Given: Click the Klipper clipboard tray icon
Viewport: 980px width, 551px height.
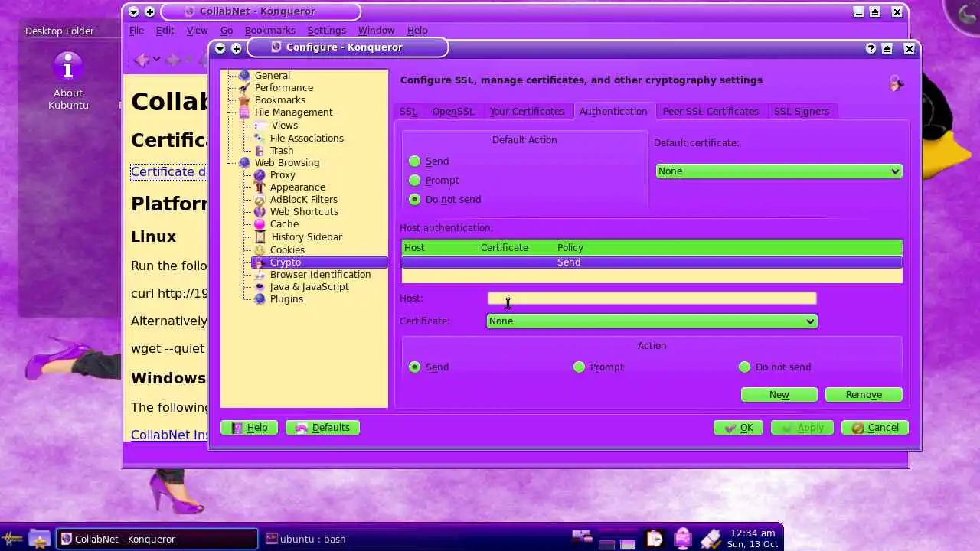Looking at the screenshot, I should 655,539.
